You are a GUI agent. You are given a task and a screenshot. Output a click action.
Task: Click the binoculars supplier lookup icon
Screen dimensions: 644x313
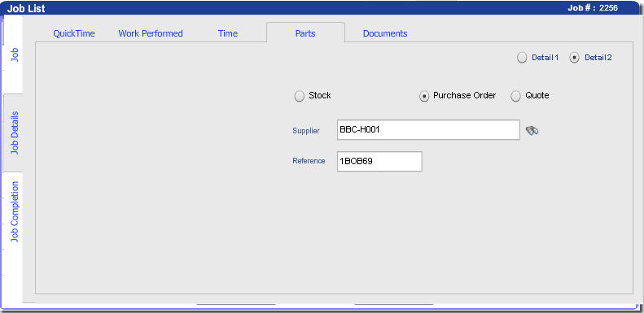(532, 130)
